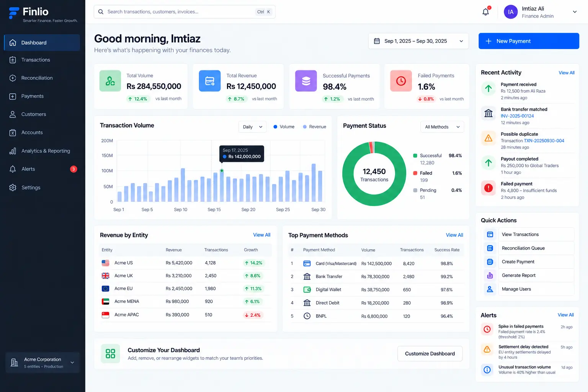Navigate to Alerts in the sidebar
Image resolution: width=588 pixels, height=392 pixels.
coord(42,169)
